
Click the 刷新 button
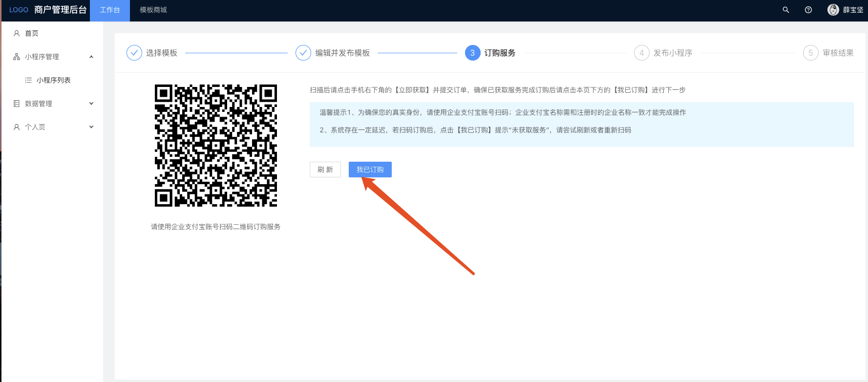point(325,170)
